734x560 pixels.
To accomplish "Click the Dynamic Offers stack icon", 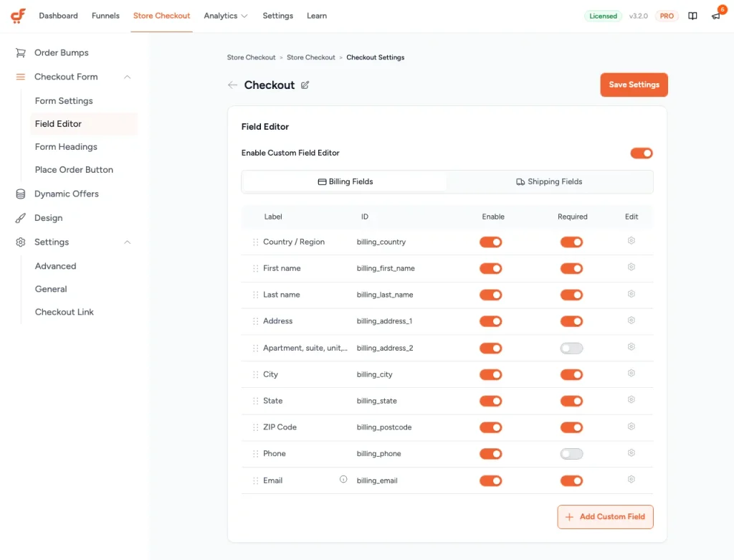I will [21, 194].
